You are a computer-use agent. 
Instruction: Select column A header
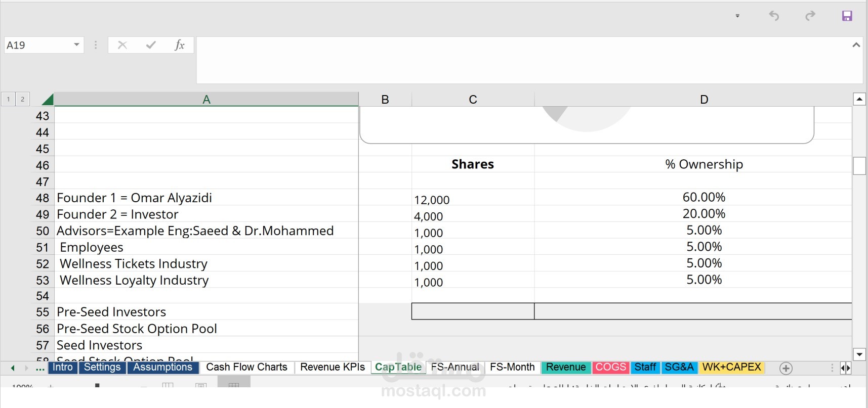(x=206, y=100)
